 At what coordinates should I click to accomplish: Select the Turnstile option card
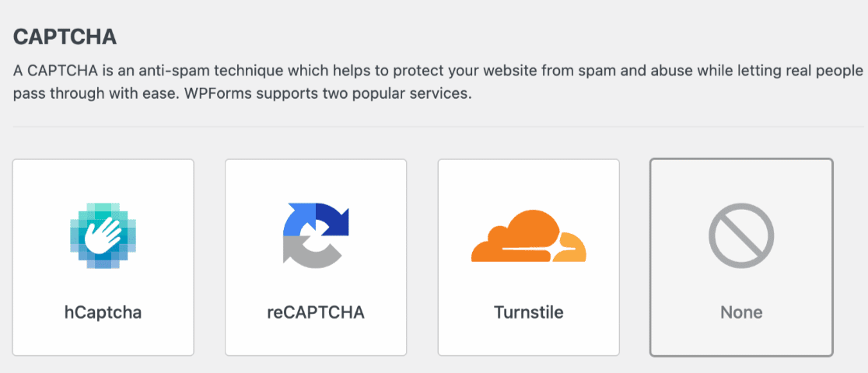coord(529,257)
